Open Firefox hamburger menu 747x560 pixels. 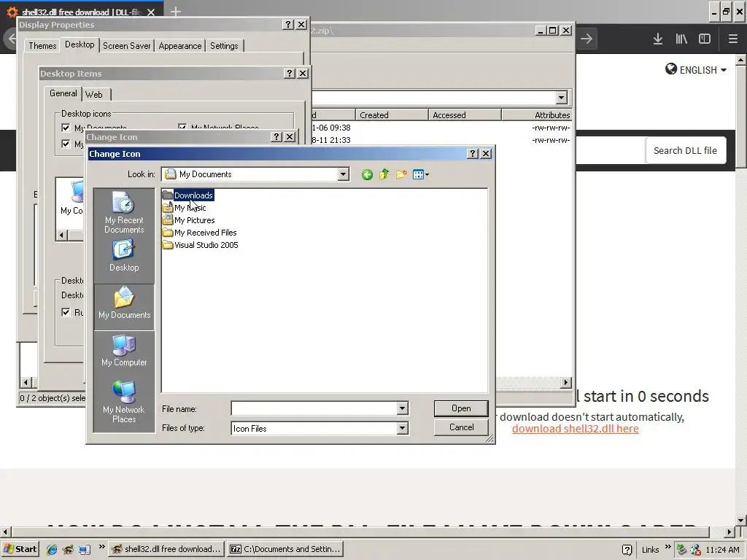click(x=732, y=39)
